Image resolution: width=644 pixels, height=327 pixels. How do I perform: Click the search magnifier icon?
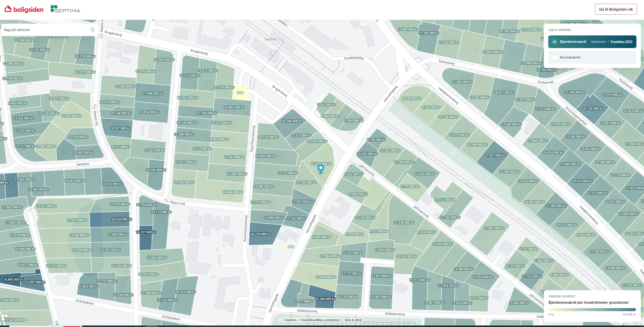[93, 30]
